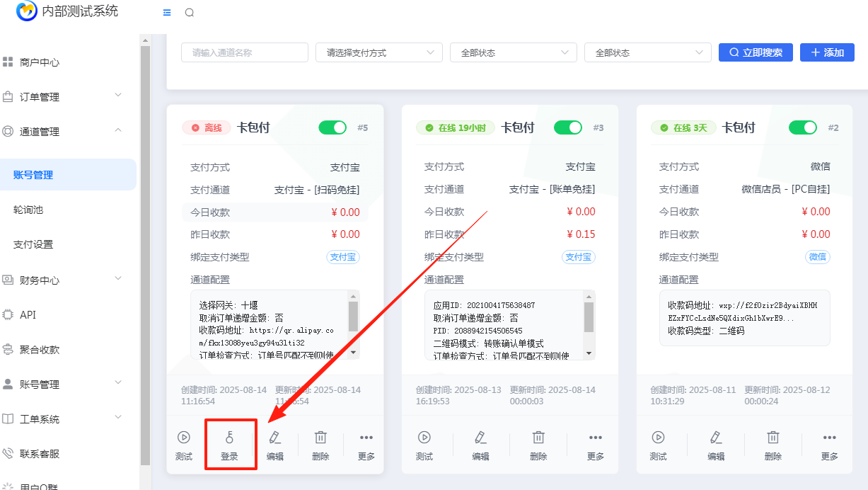Click the 请输入通道名称 input field
868x490 pixels.
point(244,52)
